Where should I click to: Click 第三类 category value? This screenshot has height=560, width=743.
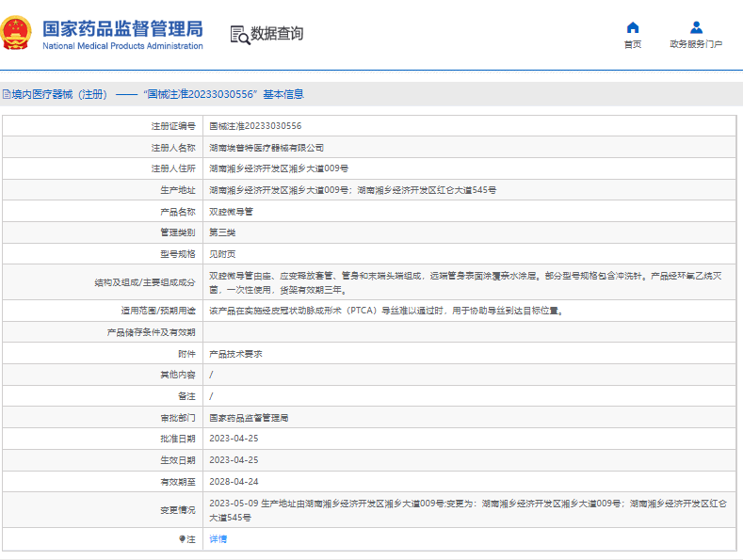[x=222, y=232]
